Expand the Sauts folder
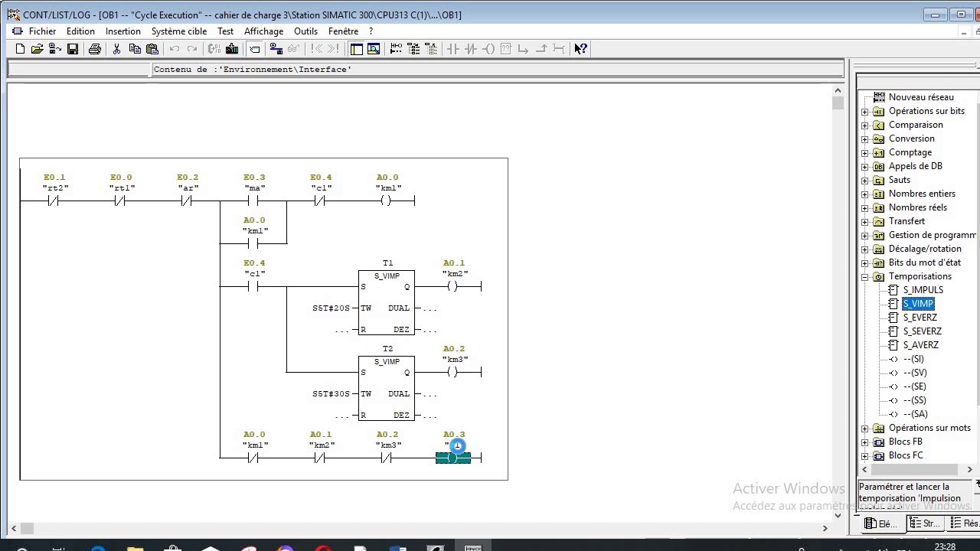The image size is (980, 551). [x=865, y=181]
